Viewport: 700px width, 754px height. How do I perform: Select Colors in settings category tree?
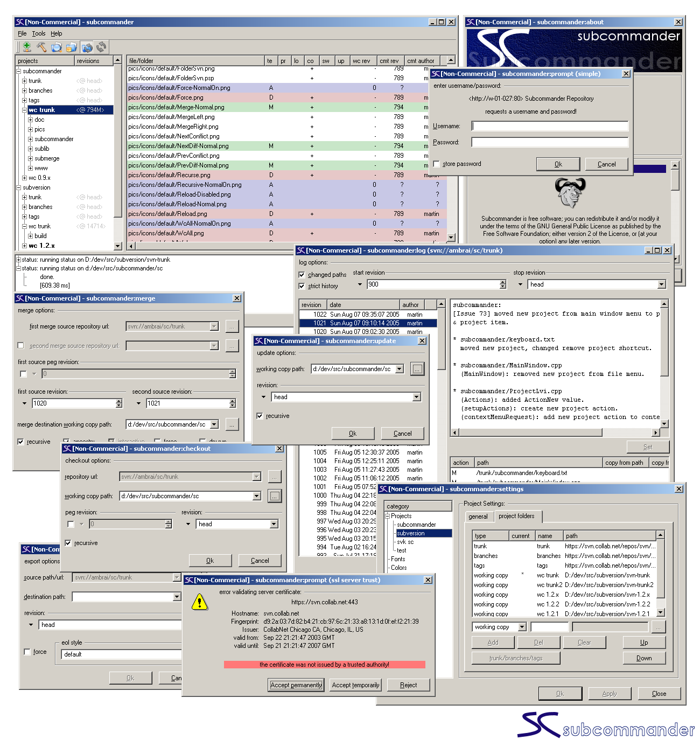(398, 568)
